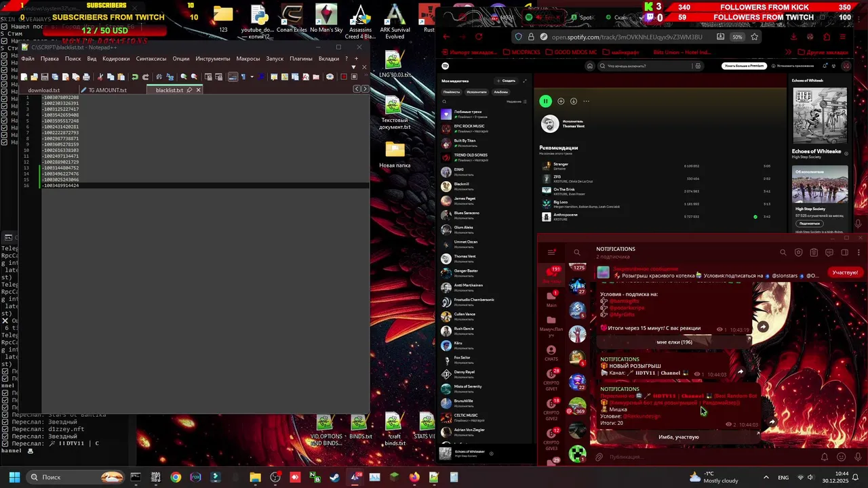Click the мне елки (196) button

click(674, 342)
